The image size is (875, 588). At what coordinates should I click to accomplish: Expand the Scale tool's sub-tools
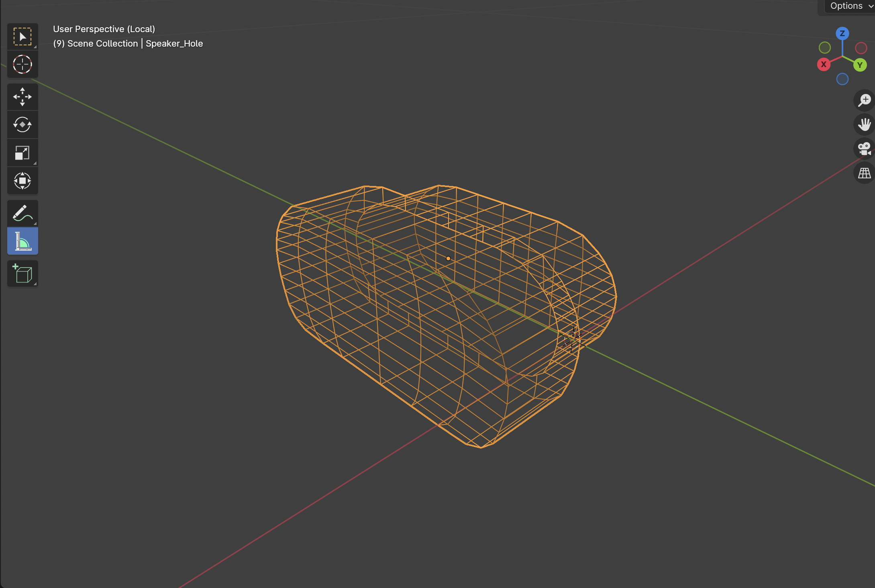[35, 163]
